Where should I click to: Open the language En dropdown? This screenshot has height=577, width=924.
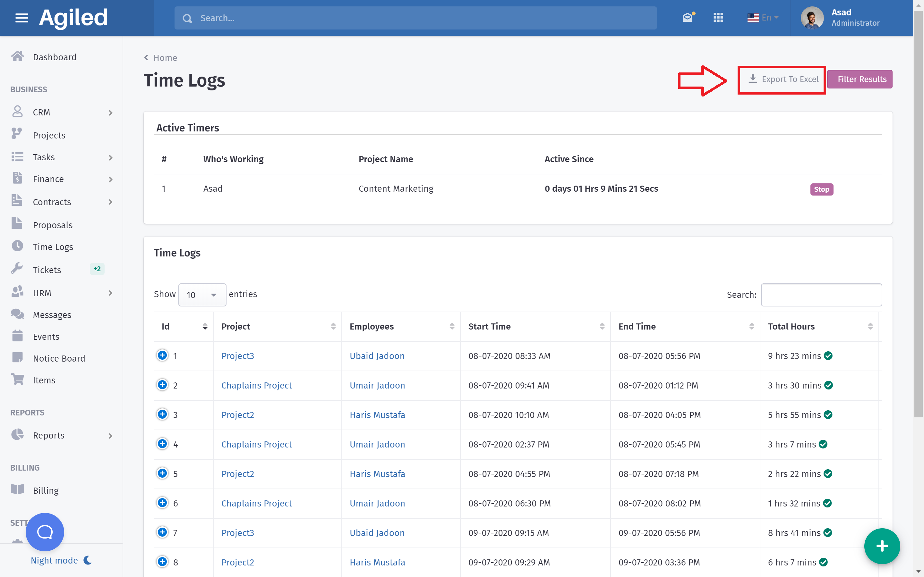tap(763, 18)
